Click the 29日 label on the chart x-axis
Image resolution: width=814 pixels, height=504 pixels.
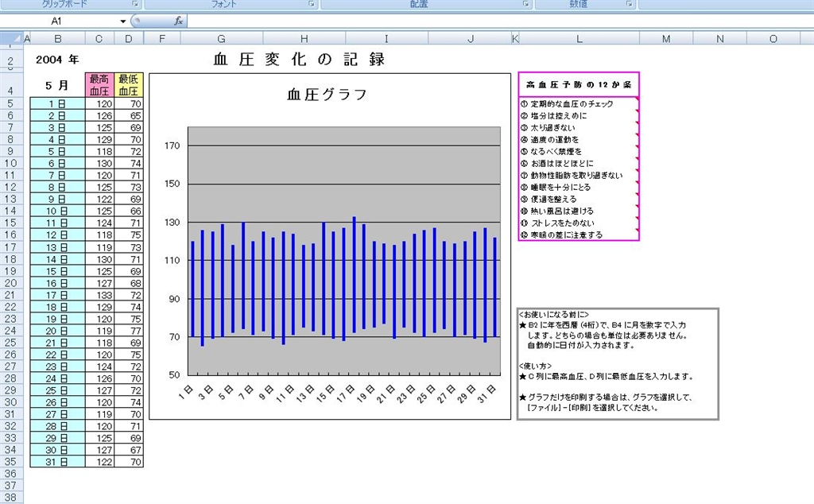click(467, 394)
